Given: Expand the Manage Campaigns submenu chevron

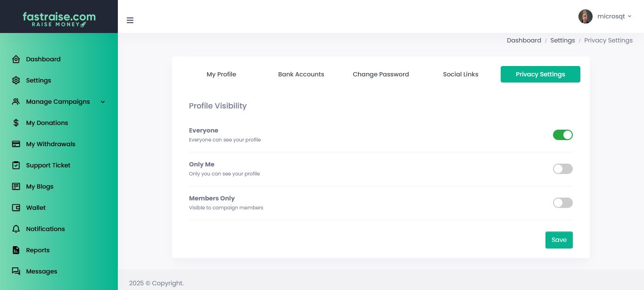Looking at the screenshot, I should (103, 102).
